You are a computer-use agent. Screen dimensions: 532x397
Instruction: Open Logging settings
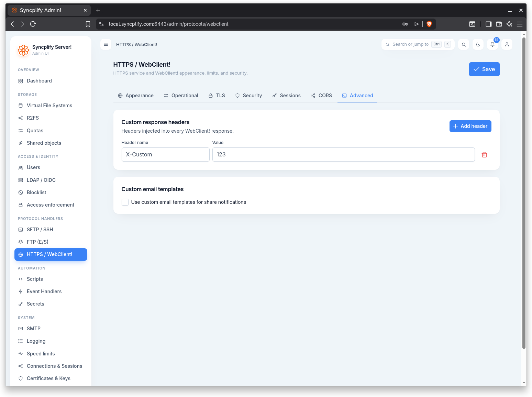(x=51, y=341)
